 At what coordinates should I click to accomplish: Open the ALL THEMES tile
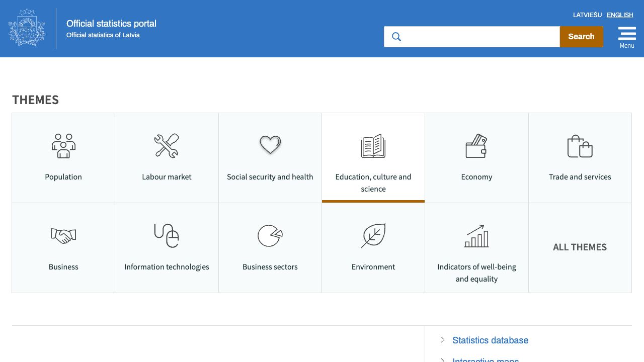coord(580,247)
